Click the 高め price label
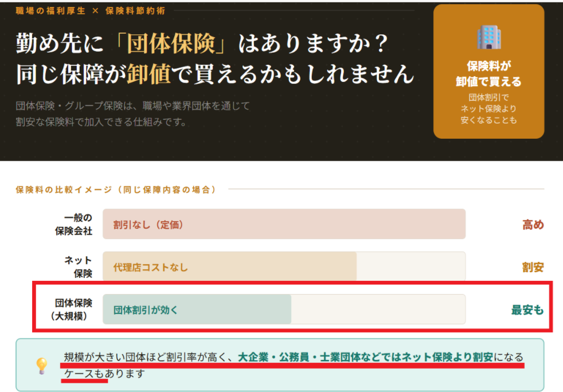The width and height of the screenshot is (563, 392). pyautogui.click(x=532, y=225)
